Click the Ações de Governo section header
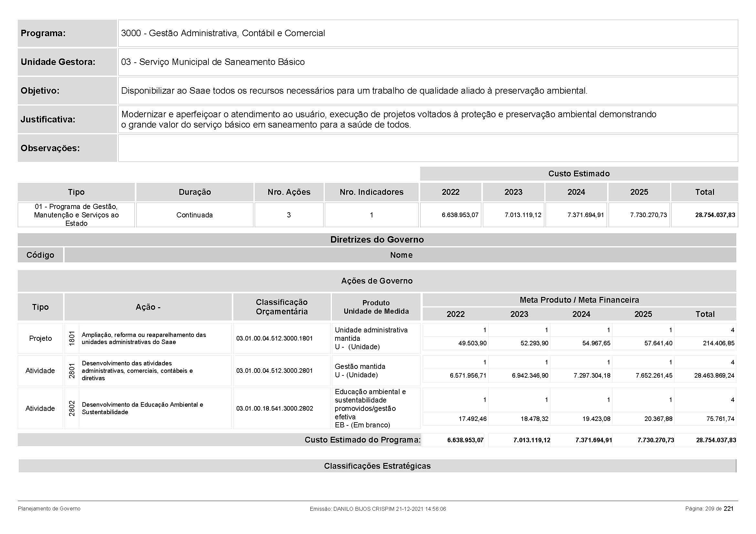Image resolution: width=756 pixels, height=534 pixels. 377,281
